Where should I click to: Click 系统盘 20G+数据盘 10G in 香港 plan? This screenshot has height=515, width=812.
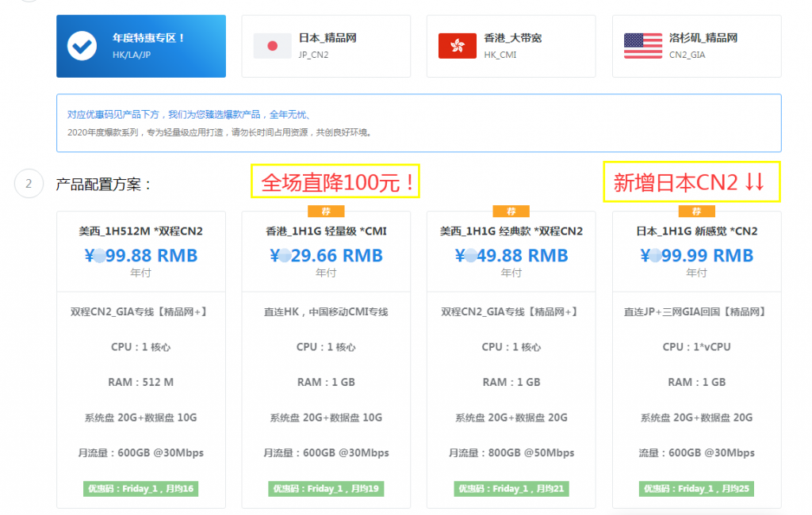[326, 418]
